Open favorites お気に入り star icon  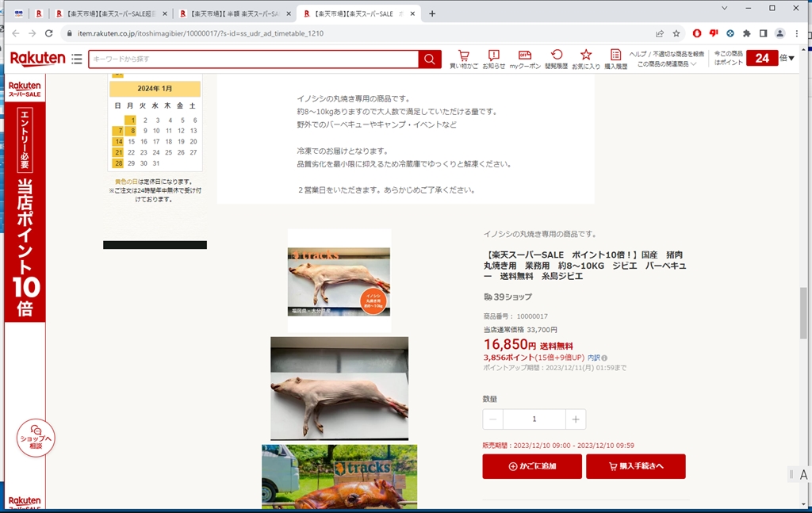pyautogui.click(x=586, y=59)
